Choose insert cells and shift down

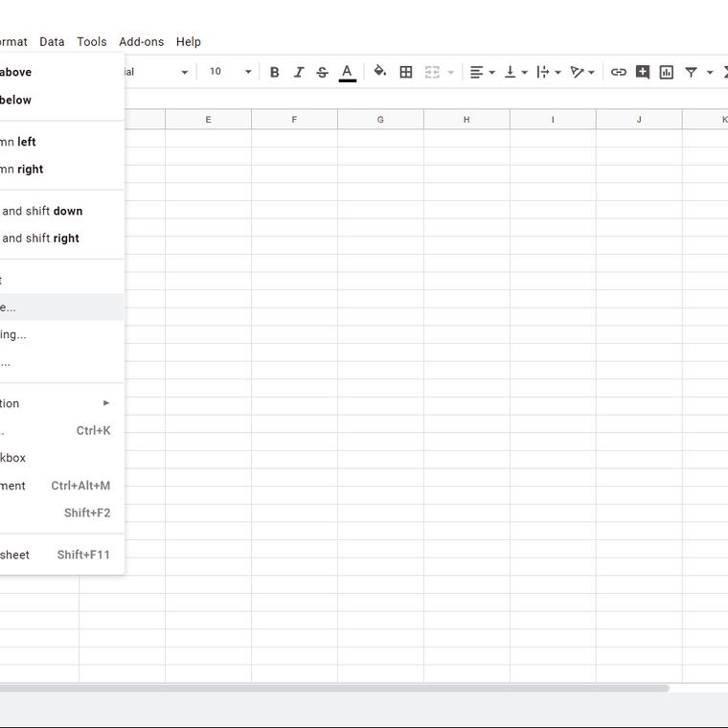(x=43, y=211)
